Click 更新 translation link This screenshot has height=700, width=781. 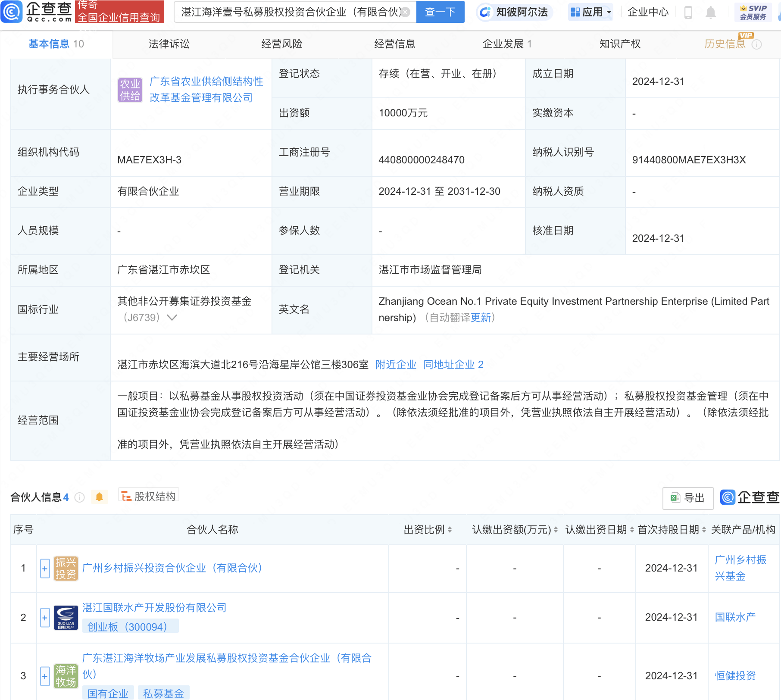tap(481, 318)
